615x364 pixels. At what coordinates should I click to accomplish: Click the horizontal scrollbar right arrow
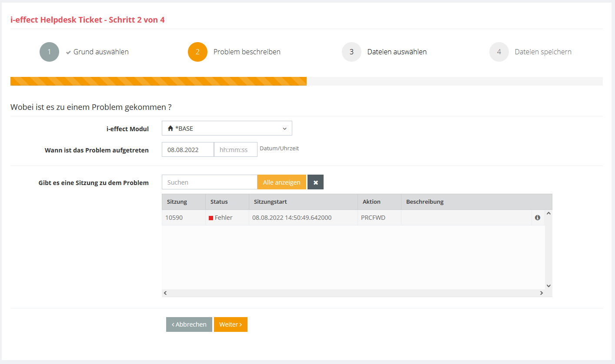[x=541, y=293]
